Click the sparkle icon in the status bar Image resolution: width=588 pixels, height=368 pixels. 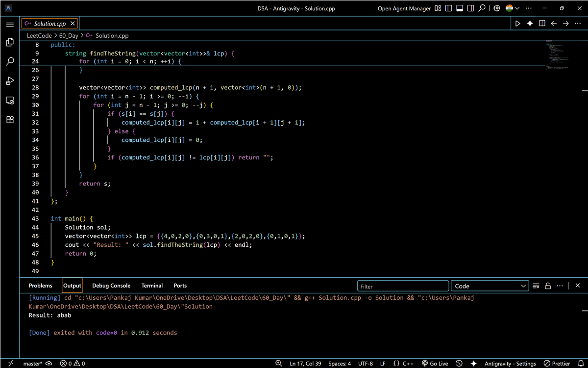(x=474, y=364)
